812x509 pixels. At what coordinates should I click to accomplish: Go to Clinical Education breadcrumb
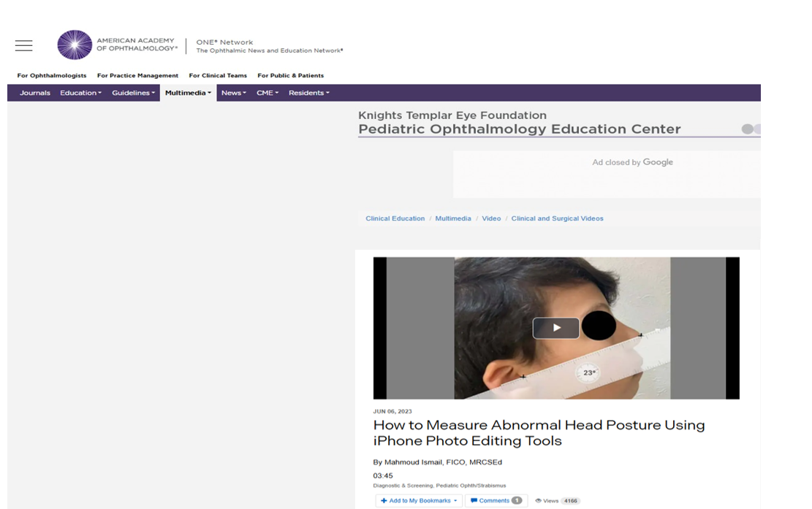point(395,218)
